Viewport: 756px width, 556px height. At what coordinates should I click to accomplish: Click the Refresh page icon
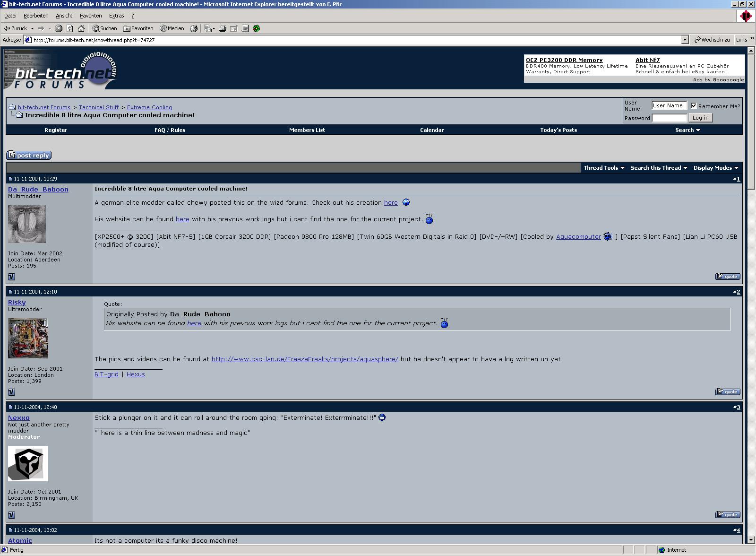pos(70,28)
